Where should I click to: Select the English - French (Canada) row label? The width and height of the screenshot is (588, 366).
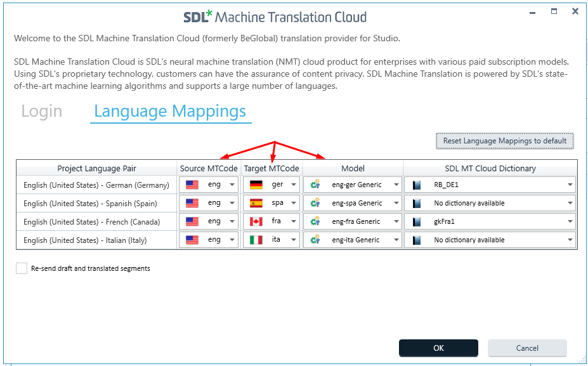pyautogui.click(x=92, y=221)
